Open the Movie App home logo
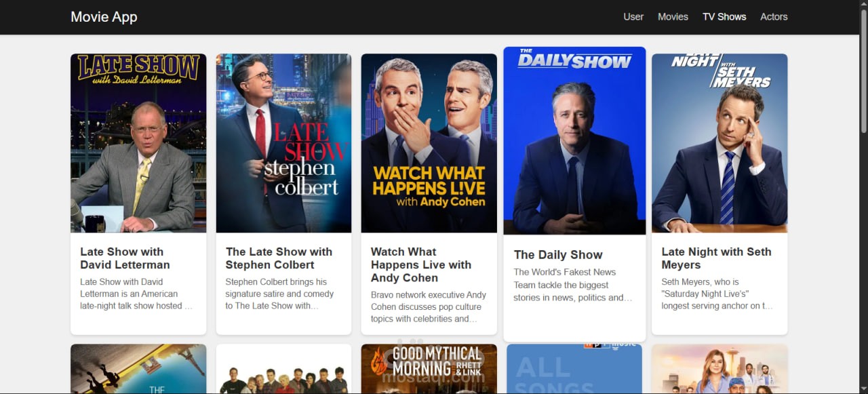This screenshot has width=868, height=394. pos(104,17)
